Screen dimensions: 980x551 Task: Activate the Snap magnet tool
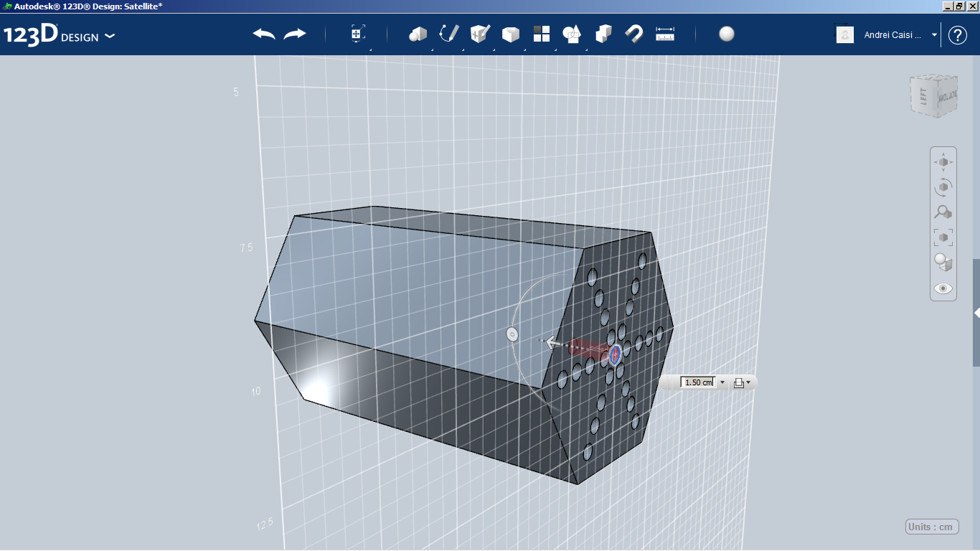pyautogui.click(x=634, y=34)
